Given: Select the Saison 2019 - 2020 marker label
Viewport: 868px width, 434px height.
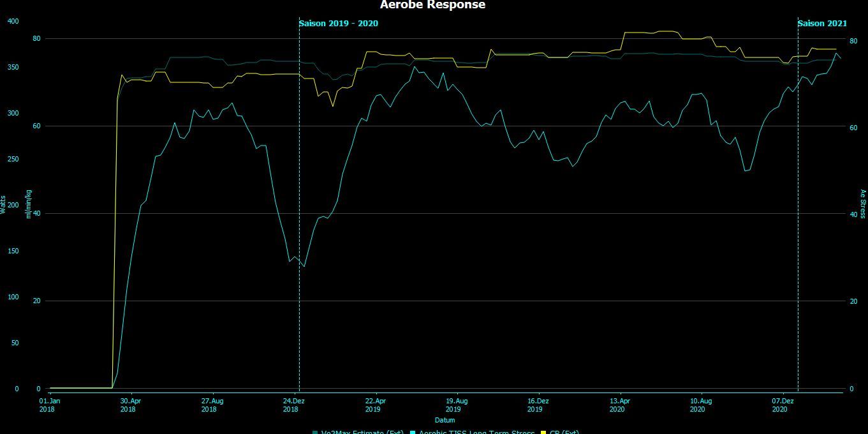Looking at the screenshot, I should [339, 24].
